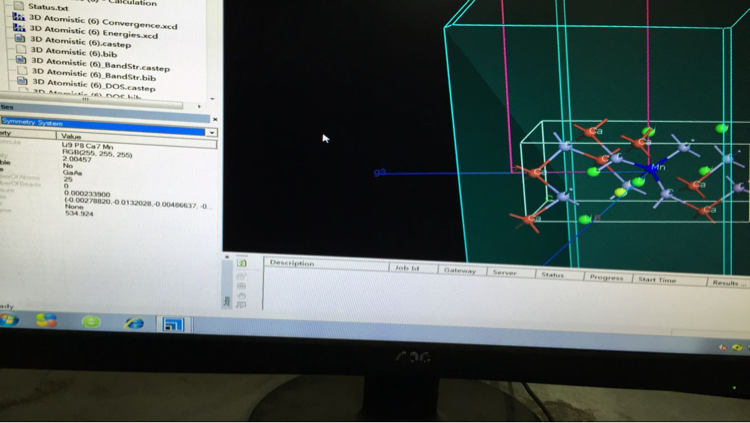This screenshot has height=423, width=750.
Task: Close the Properties panel
Action: (215, 119)
